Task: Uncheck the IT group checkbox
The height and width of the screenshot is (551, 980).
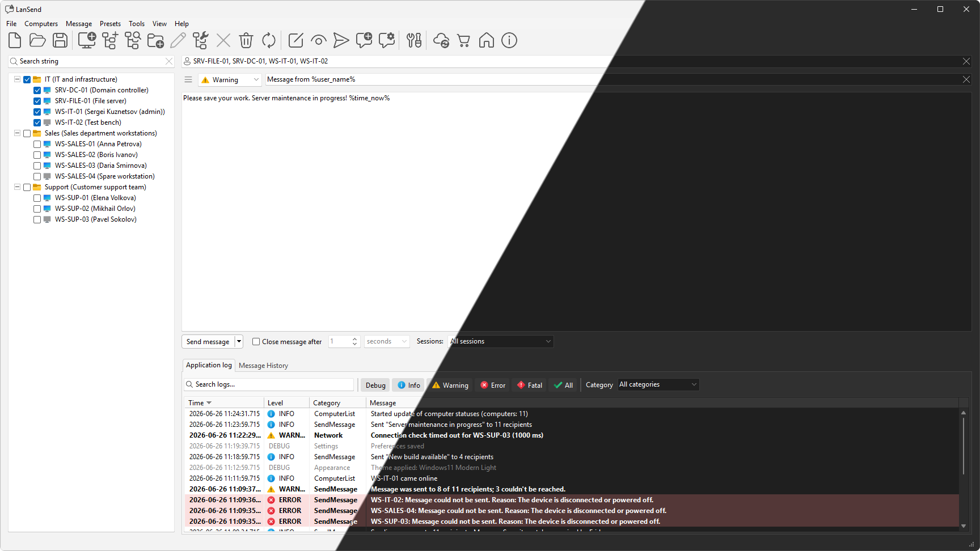Action: coord(27,79)
